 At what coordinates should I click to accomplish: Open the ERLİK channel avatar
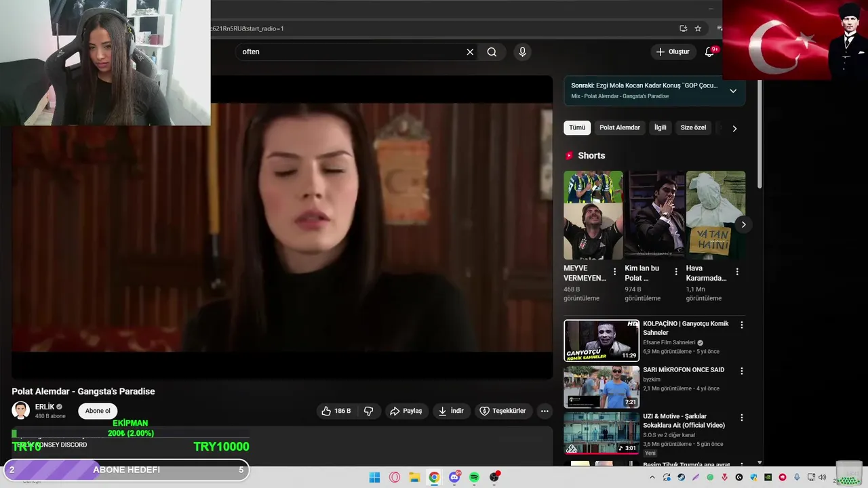click(x=21, y=410)
